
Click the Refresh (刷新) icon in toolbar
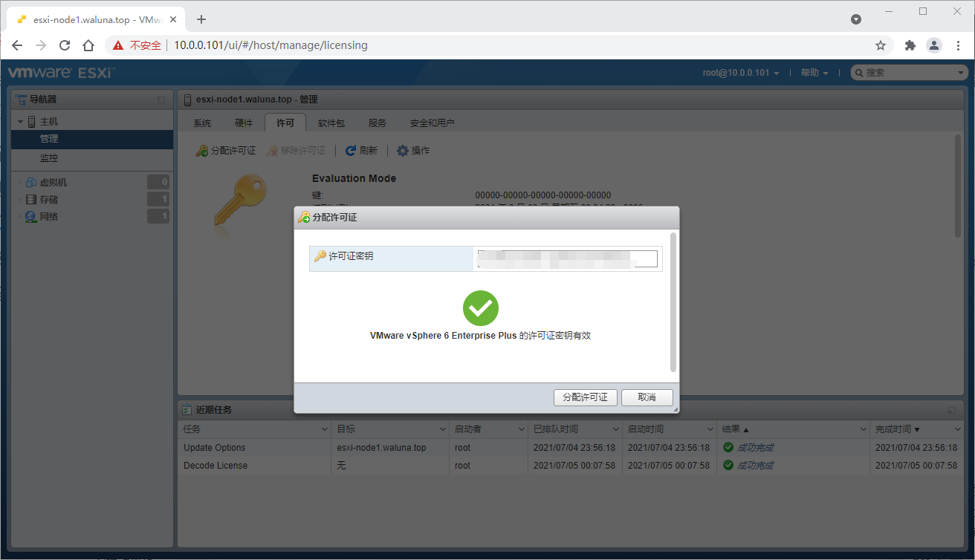coord(351,151)
